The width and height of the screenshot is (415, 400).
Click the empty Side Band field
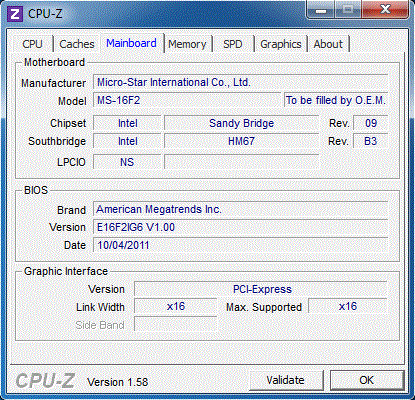pos(176,324)
